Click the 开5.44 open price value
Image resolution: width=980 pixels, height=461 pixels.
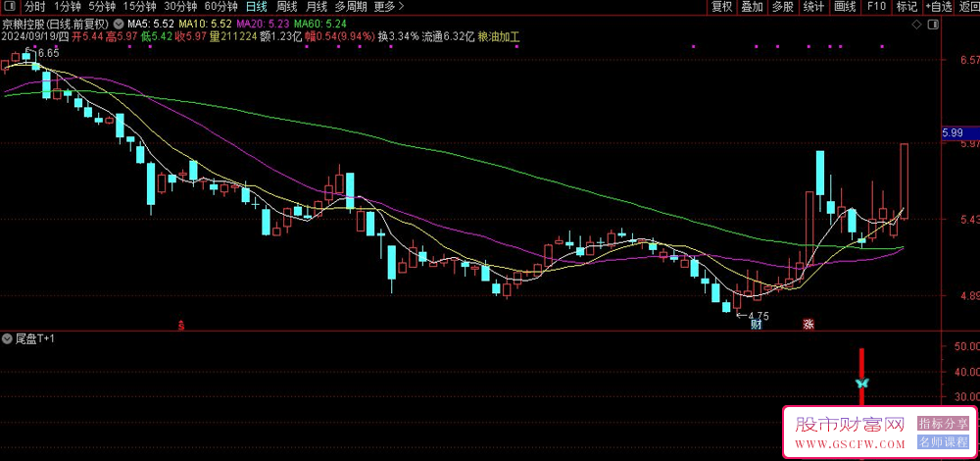point(86,36)
